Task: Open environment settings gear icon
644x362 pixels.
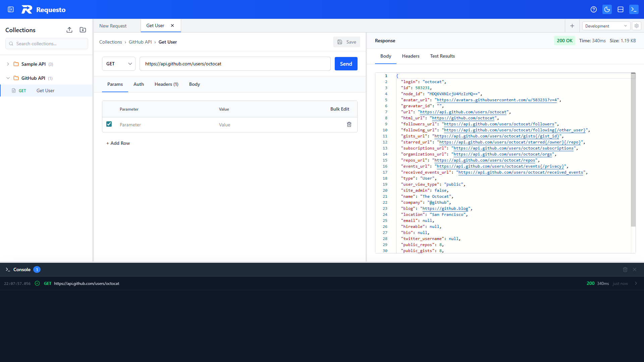Action: (x=637, y=26)
